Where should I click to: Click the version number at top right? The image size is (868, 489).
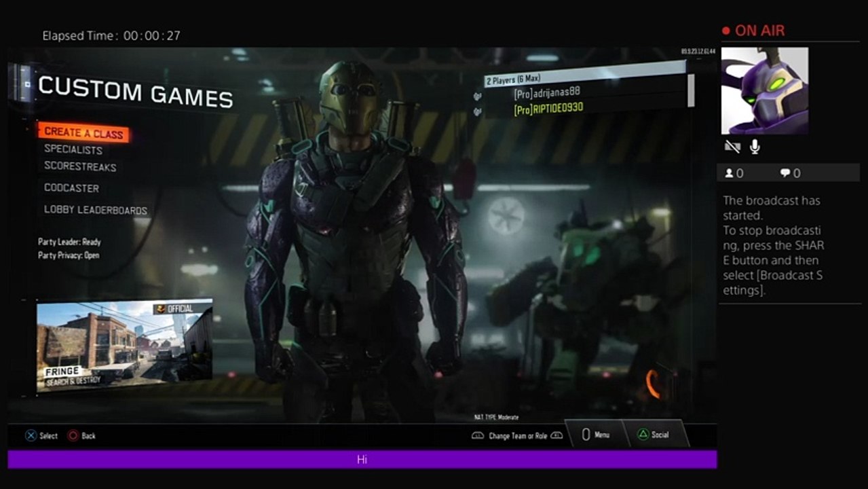click(x=698, y=52)
